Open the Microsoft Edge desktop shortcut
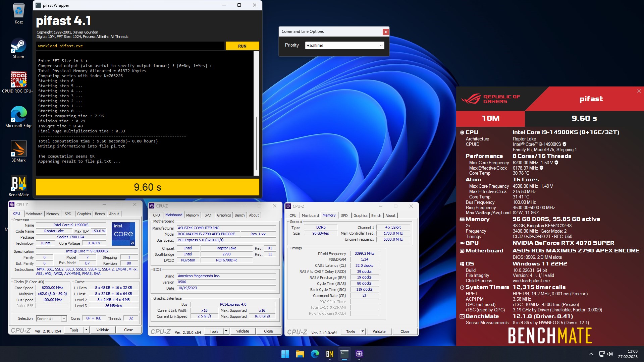 (x=19, y=117)
